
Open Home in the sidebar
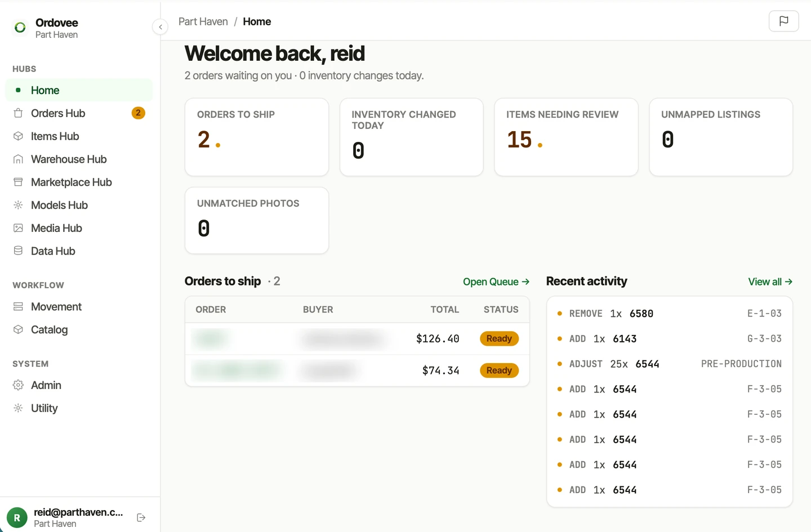[79, 90]
